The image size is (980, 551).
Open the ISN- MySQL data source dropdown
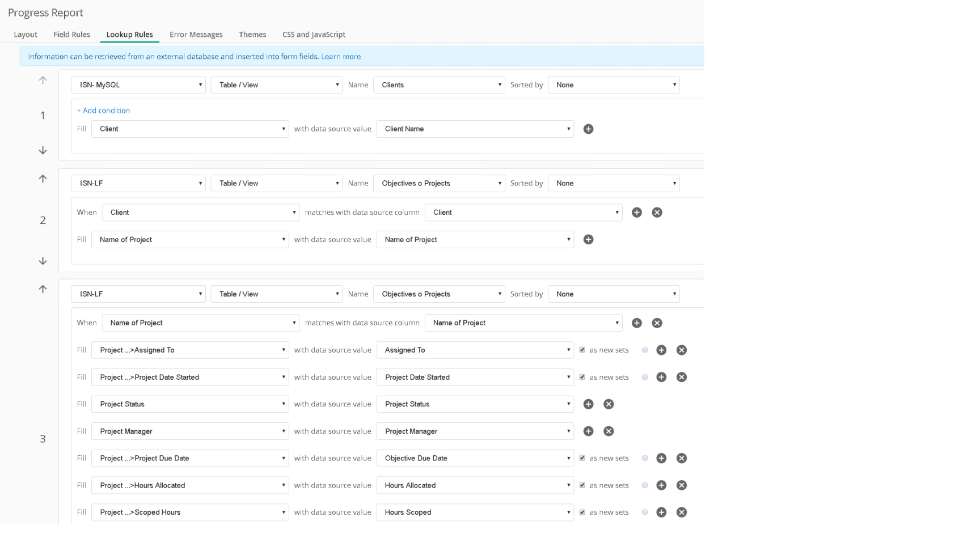pyautogui.click(x=138, y=85)
